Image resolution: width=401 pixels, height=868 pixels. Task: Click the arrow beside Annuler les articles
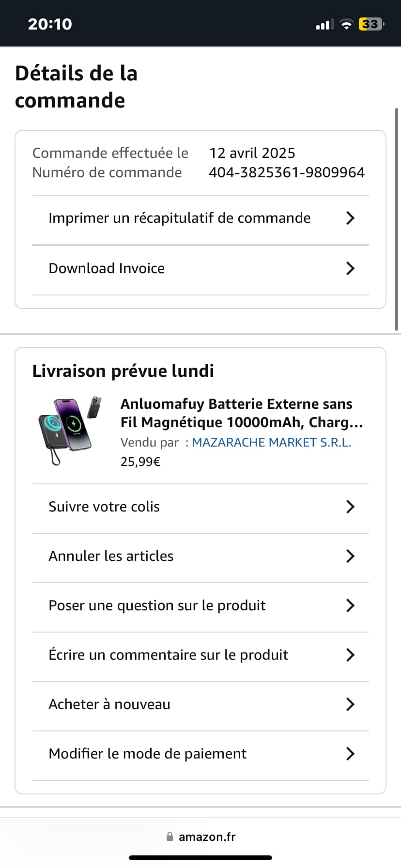351,556
